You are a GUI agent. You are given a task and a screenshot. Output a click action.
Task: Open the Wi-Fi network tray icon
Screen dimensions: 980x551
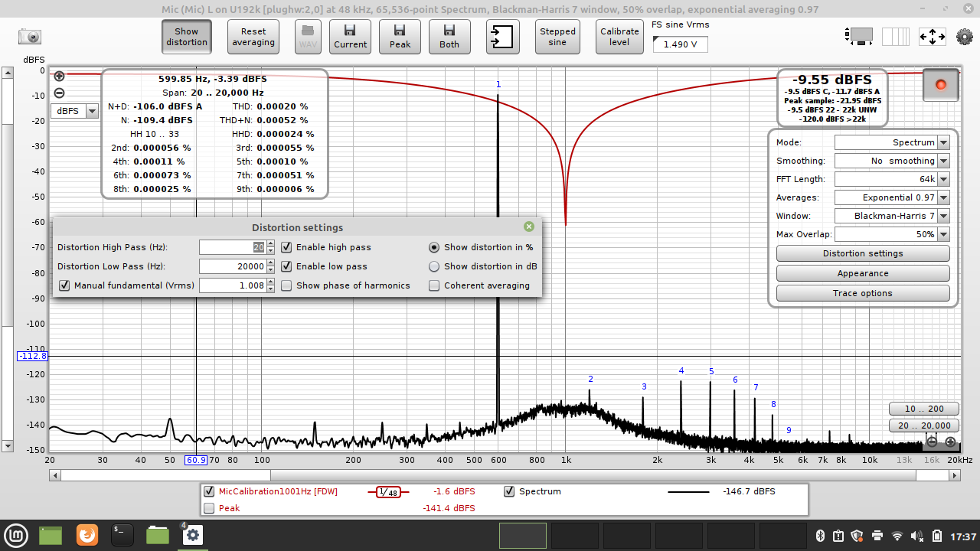897,536
